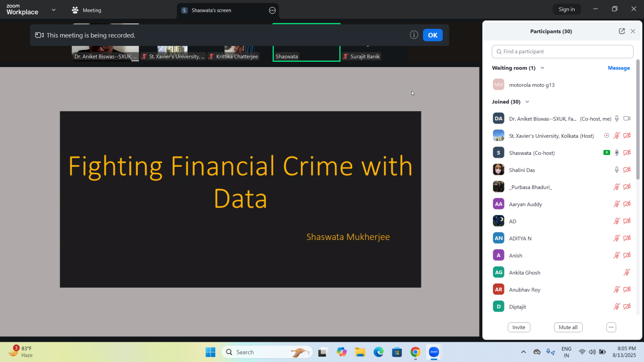Open Shaswata's screen share options ellipsis

click(x=272, y=10)
